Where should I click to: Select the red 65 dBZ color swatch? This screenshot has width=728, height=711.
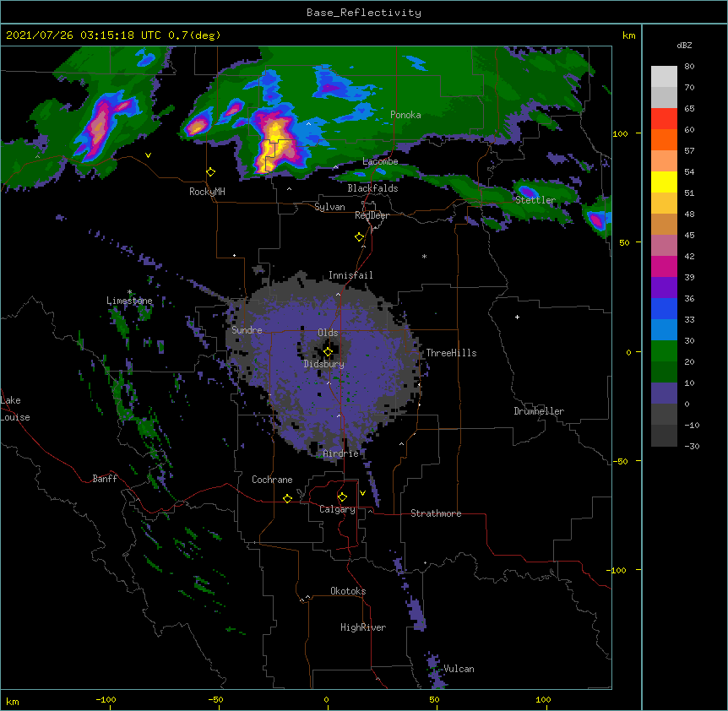[664, 119]
